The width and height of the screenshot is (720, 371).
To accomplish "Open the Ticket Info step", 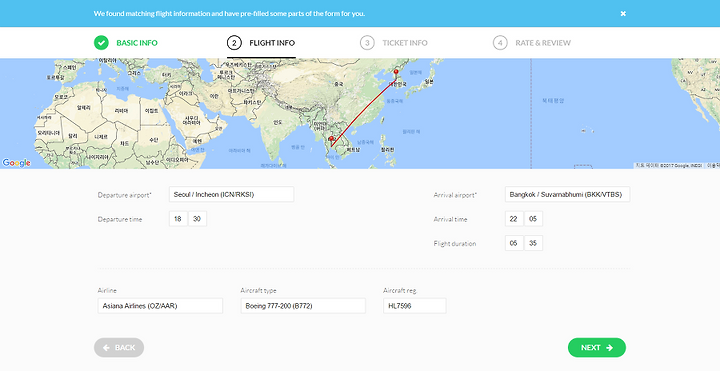I will 394,43.
